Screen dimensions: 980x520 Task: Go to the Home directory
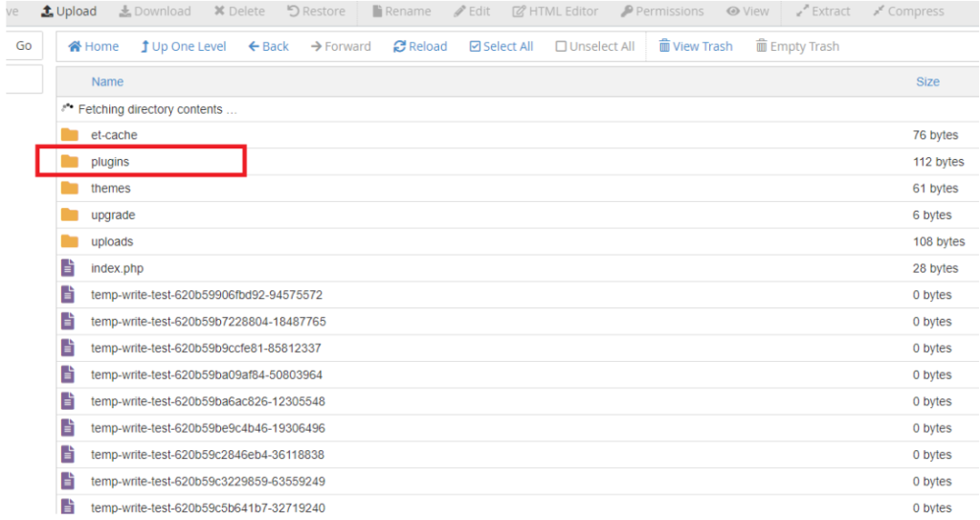(93, 46)
